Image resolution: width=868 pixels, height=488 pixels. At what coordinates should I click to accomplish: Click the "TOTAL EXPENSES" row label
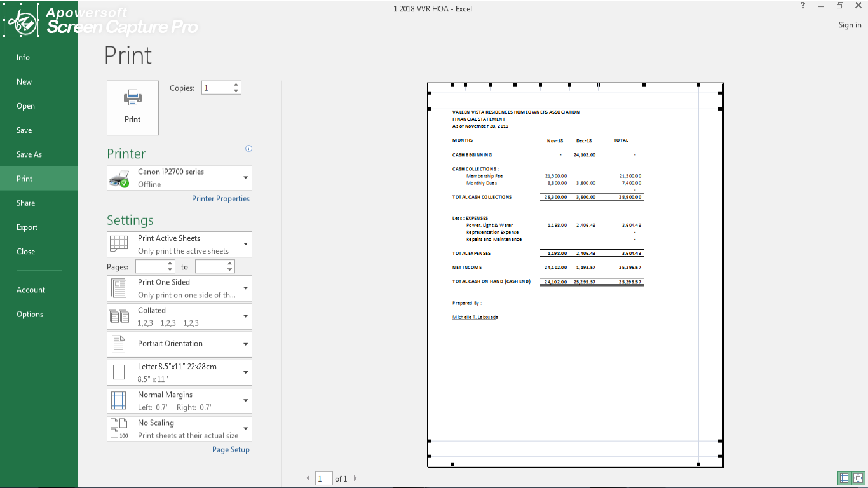point(471,253)
